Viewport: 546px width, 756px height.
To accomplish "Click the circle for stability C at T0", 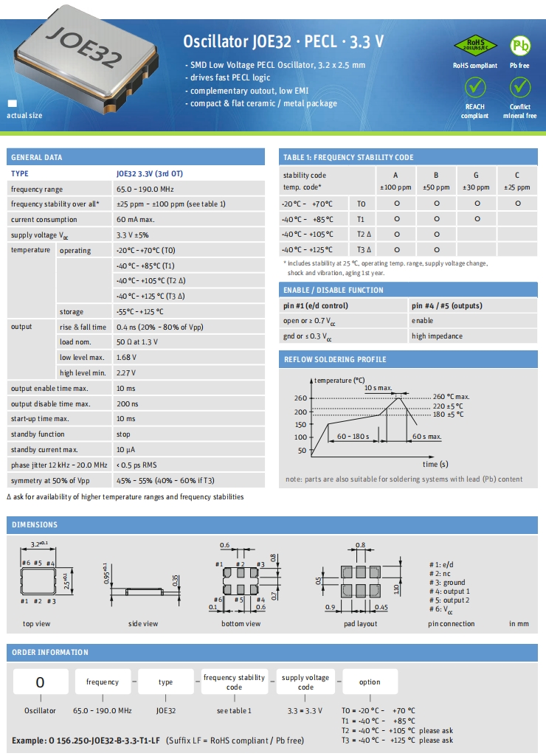I will click(x=517, y=204).
